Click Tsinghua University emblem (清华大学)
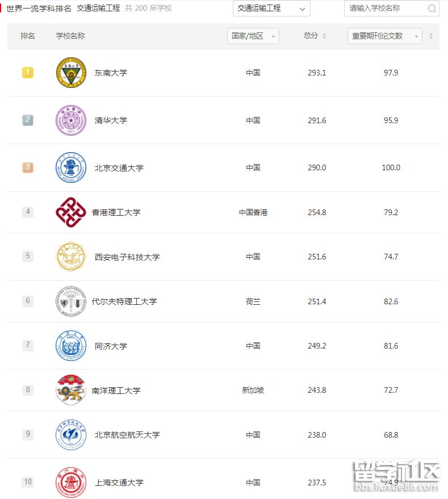This screenshot has width=448, height=499. coord(71,120)
